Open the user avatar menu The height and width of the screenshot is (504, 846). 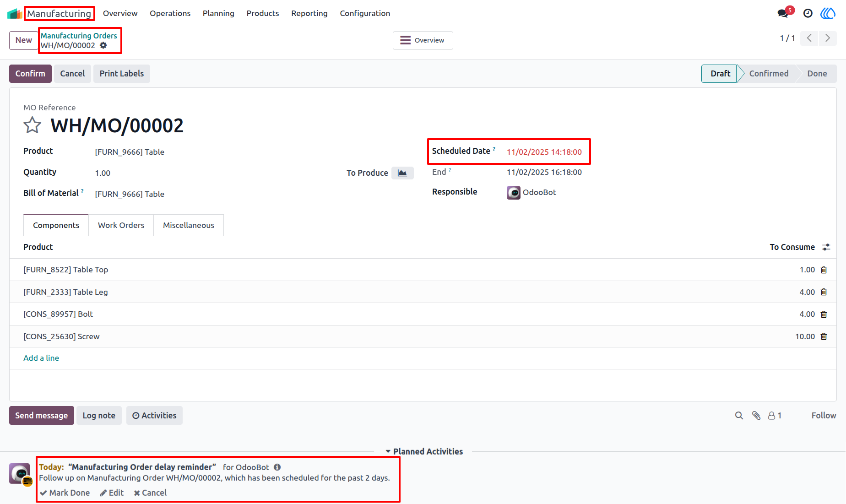pos(828,13)
